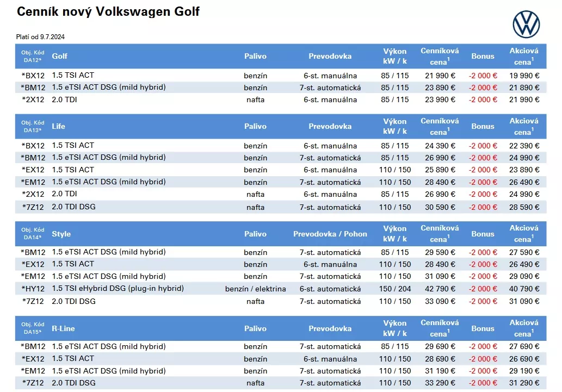Click the action price 22 390 €
The height and width of the screenshot is (392, 562).
pyautogui.click(x=524, y=146)
